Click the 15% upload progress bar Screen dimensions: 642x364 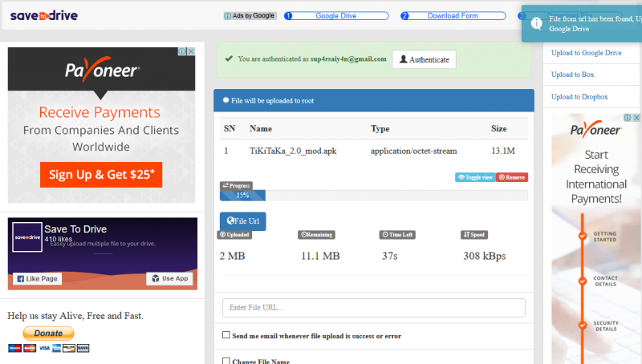(242, 196)
